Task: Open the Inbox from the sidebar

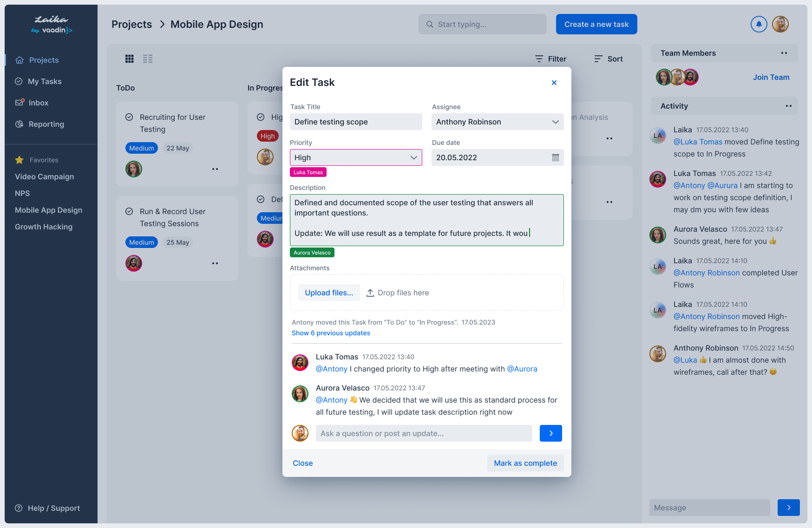Action: click(39, 103)
